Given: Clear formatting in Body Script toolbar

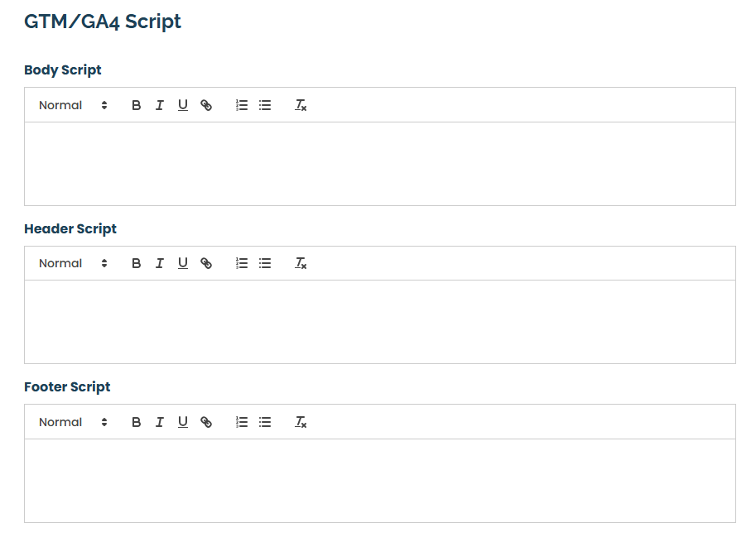Looking at the screenshot, I should point(301,105).
